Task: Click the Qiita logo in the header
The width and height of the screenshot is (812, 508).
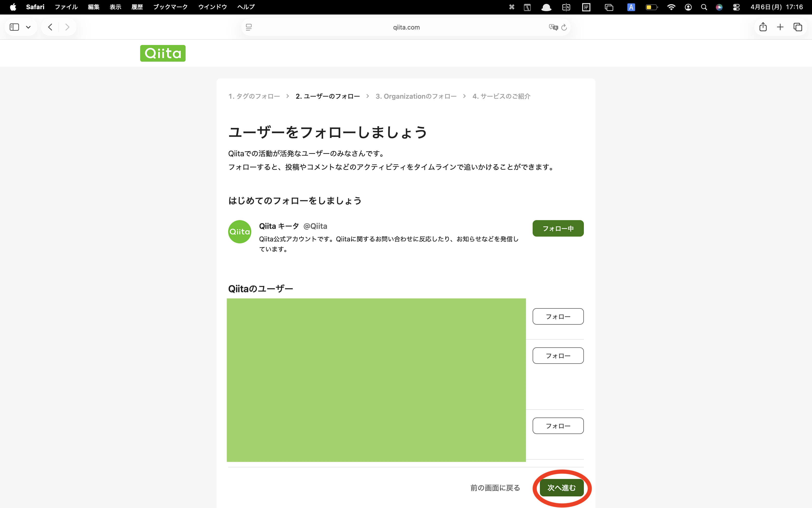Action: point(163,53)
